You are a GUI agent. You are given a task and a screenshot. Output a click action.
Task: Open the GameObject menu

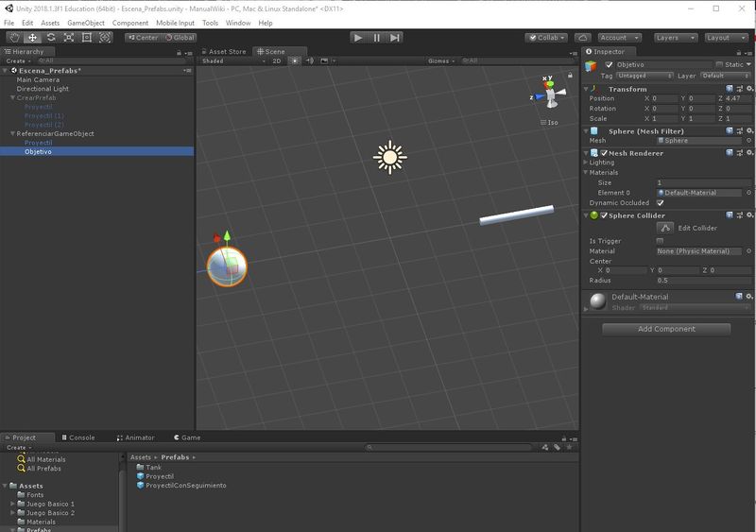pyautogui.click(x=86, y=23)
